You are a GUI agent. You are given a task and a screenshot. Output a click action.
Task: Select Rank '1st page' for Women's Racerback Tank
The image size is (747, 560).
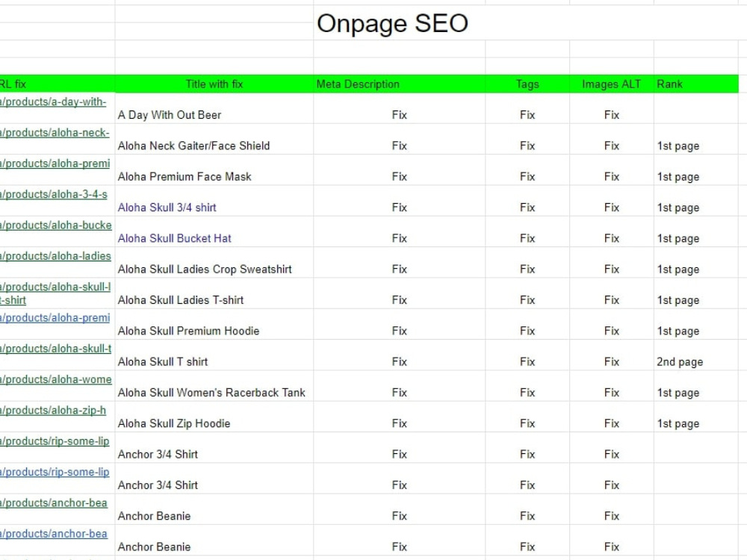coord(696,387)
